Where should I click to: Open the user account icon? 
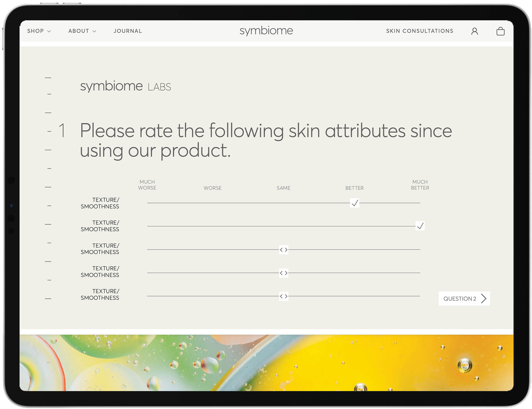tap(474, 31)
